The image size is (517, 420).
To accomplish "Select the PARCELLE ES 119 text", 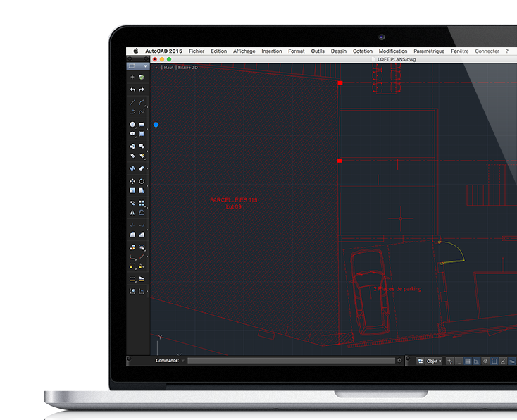I will [x=233, y=200].
